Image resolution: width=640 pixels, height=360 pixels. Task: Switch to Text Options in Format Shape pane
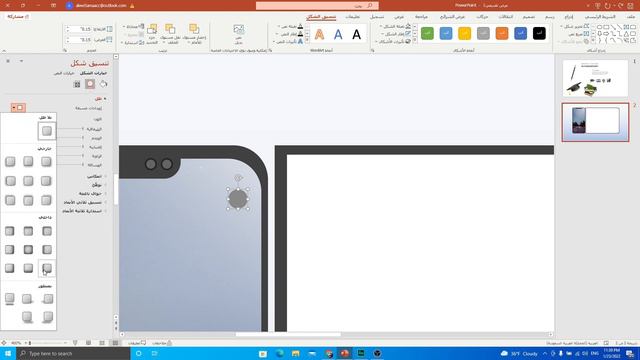pyautogui.click(x=64, y=73)
